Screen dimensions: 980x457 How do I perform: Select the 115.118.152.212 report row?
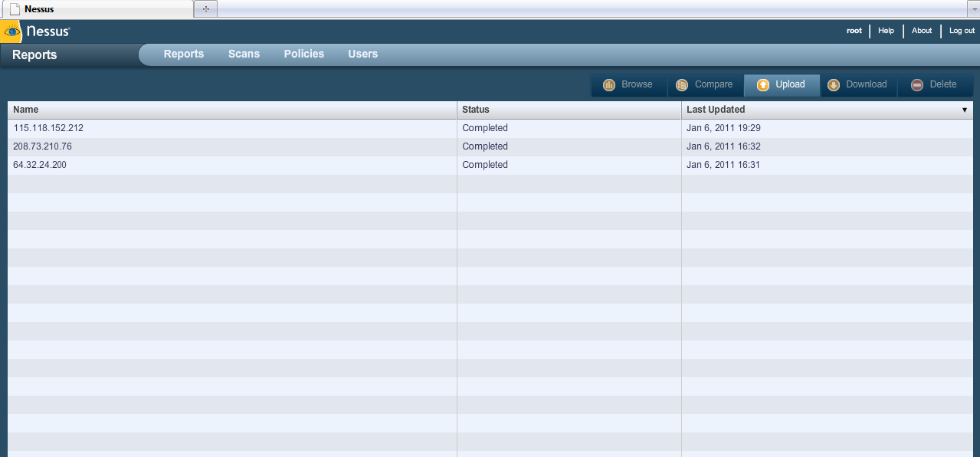pyautogui.click(x=230, y=128)
